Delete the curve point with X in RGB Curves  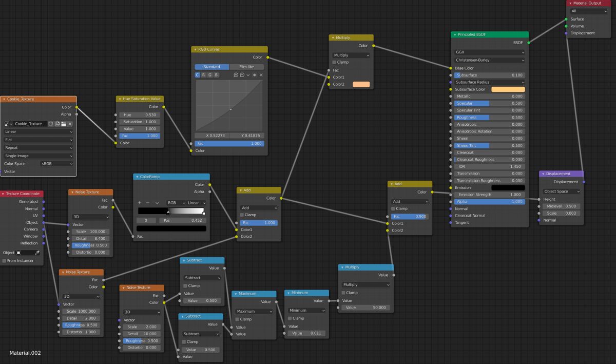tap(261, 75)
